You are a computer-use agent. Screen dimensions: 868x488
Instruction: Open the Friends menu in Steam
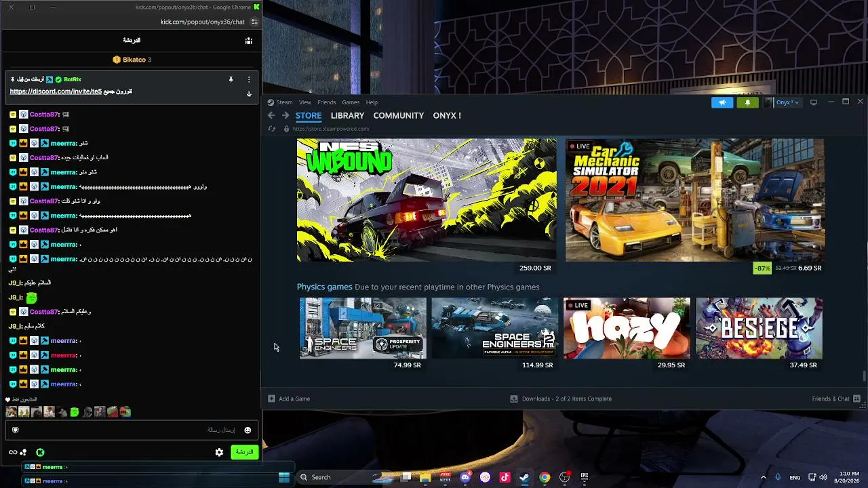[x=326, y=102]
